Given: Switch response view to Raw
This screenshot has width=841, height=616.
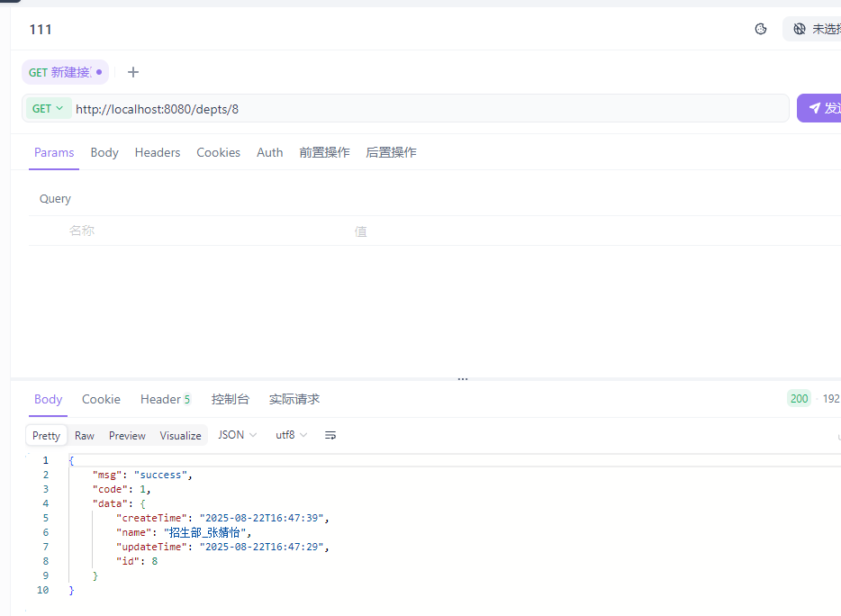Looking at the screenshot, I should point(85,435).
